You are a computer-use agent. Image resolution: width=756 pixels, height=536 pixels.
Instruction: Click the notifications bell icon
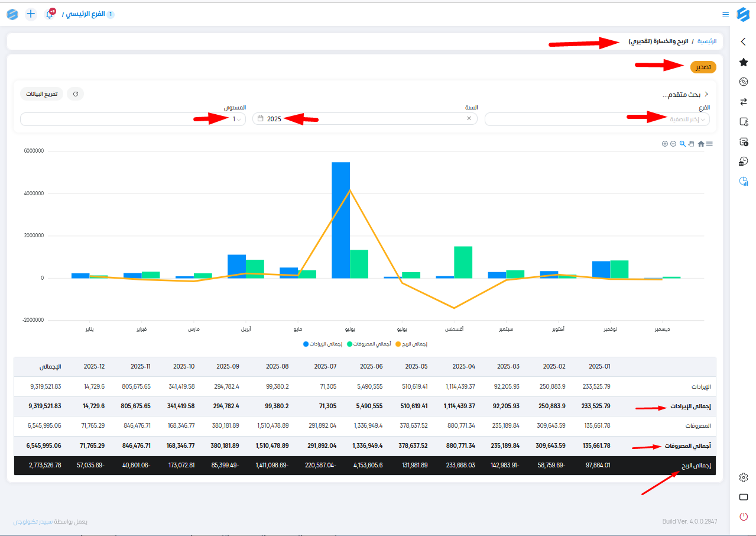pyautogui.click(x=50, y=14)
